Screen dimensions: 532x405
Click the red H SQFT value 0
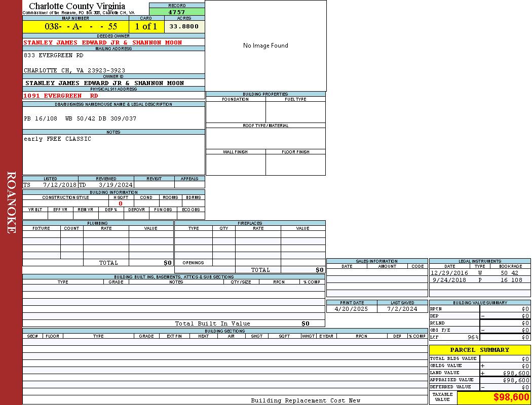121,204
